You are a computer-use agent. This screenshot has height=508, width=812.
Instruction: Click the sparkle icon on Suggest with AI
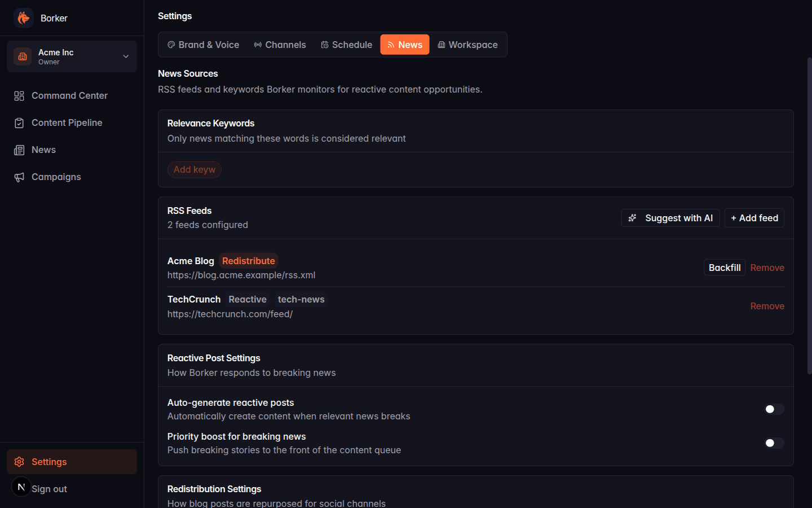pos(632,217)
